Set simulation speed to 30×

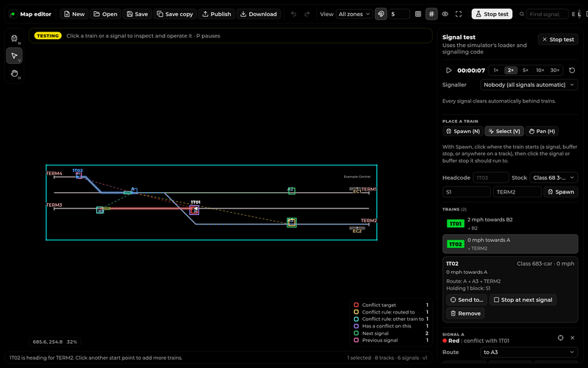[555, 70]
